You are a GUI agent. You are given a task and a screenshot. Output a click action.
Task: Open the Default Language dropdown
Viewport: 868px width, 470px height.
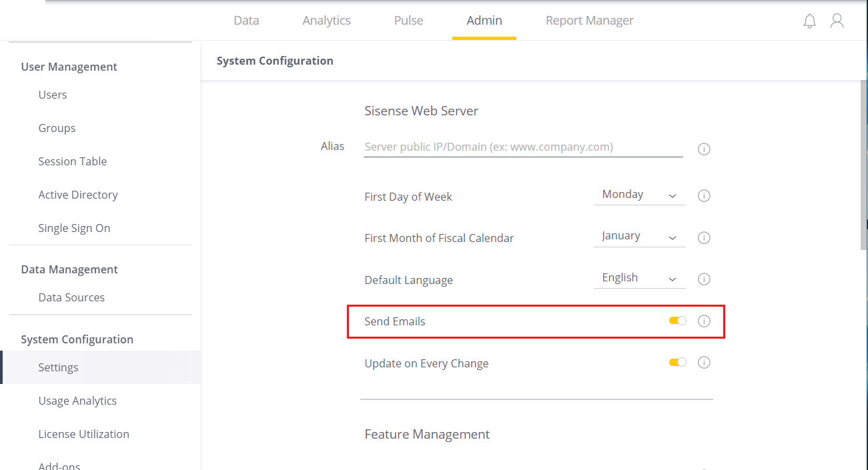click(639, 279)
